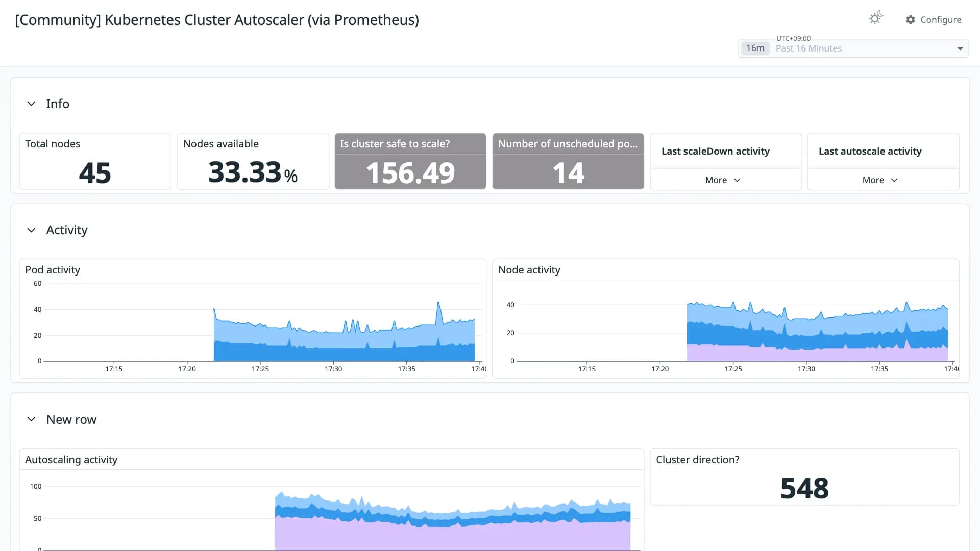Collapse the New row section chevron
Viewport: 980px width, 551px height.
(x=31, y=419)
